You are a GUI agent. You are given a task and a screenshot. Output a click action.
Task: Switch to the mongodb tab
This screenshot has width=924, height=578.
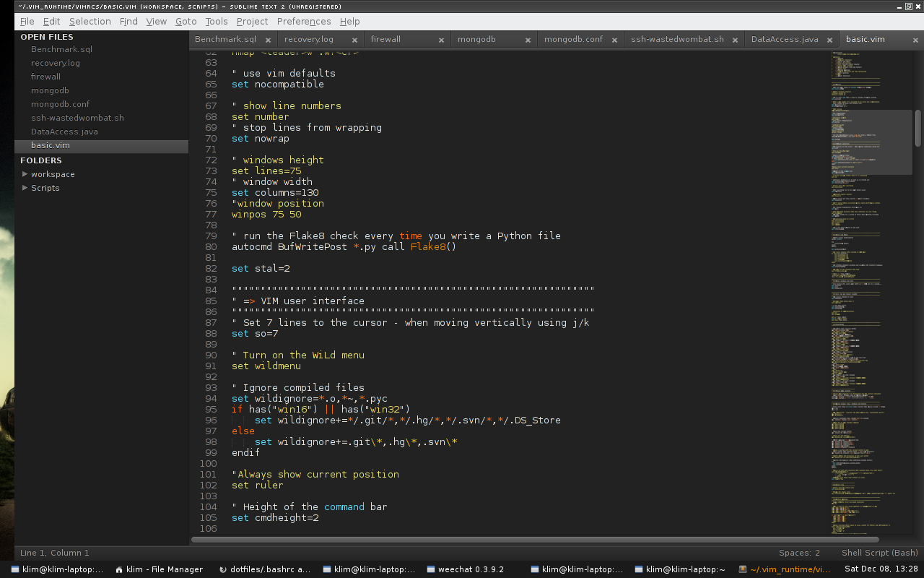pyautogui.click(x=476, y=39)
